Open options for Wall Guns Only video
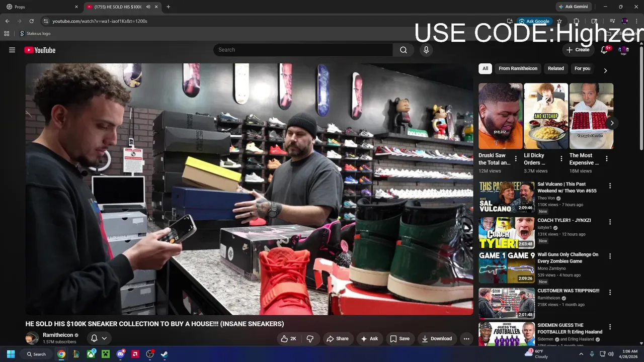Viewport: 644px width, 362px height. tap(610, 256)
